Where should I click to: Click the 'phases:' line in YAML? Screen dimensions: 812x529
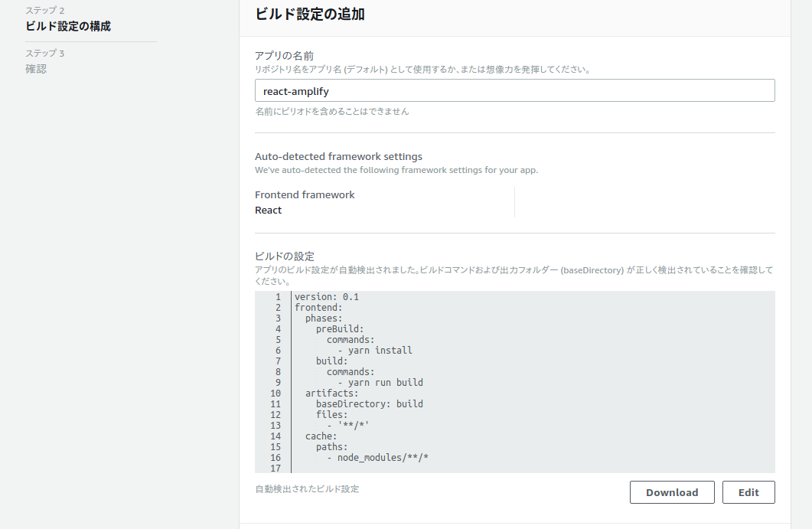[x=324, y=318]
